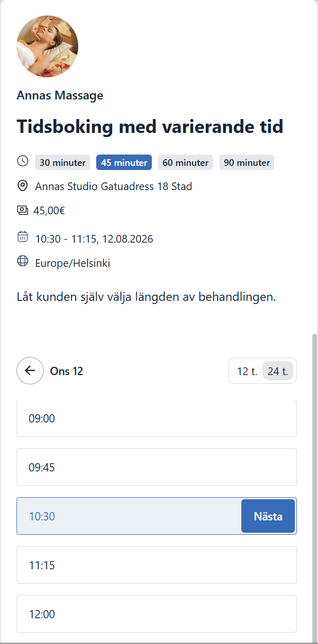Click the Annas Massage profile picture
Image resolution: width=318 pixels, height=644 pixels.
(47, 46)
